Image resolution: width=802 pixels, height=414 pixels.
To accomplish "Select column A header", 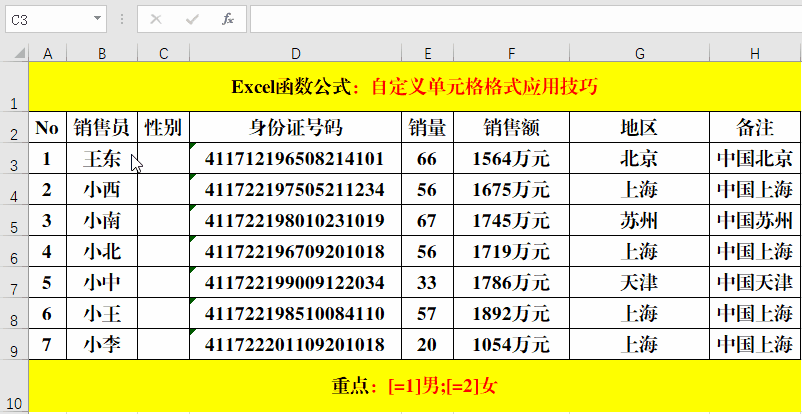I will (48, 53).
